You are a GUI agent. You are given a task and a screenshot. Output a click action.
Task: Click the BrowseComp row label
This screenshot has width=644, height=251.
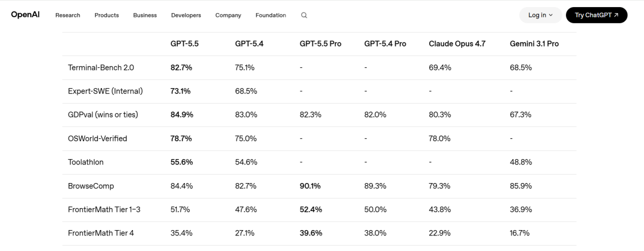click(91, 186)
